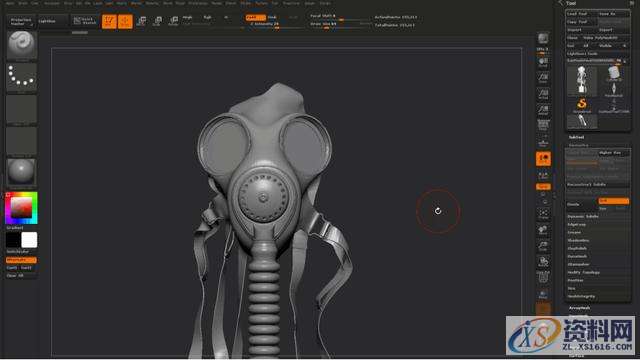Select the top-shelf Scale gizmo icon

(157, 21)
